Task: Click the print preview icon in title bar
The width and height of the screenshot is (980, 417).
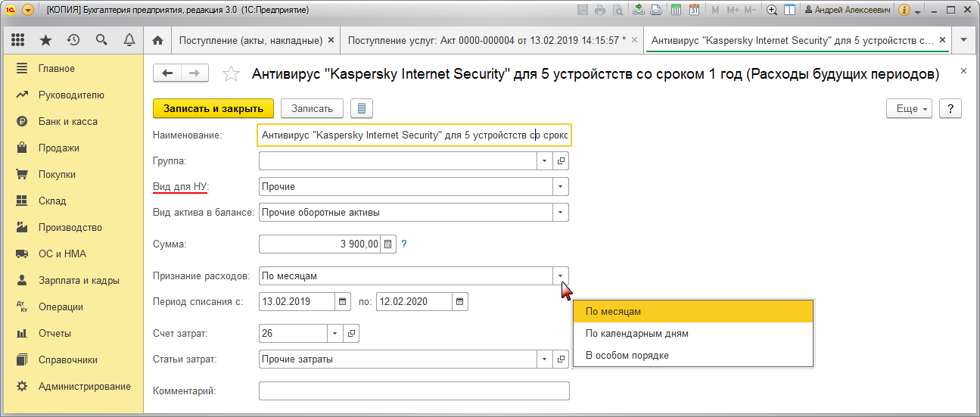Action: pyautogui.click(x=618, y=10)
